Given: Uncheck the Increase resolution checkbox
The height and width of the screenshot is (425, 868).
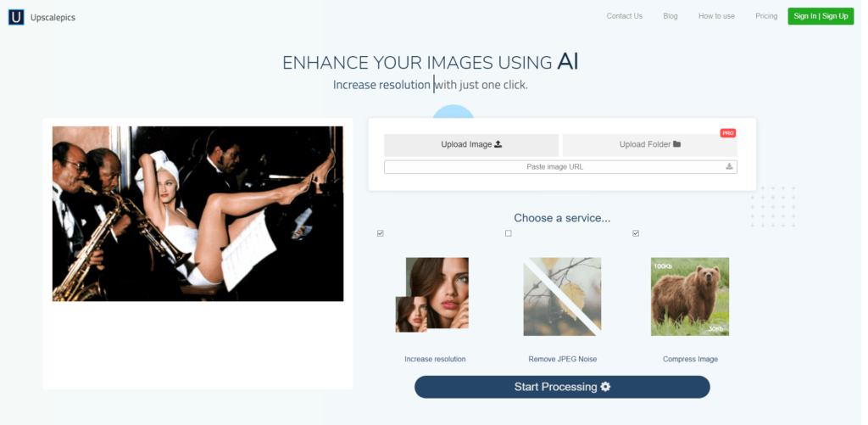Looking at the screenshot, I should click(x=381, y=234).
